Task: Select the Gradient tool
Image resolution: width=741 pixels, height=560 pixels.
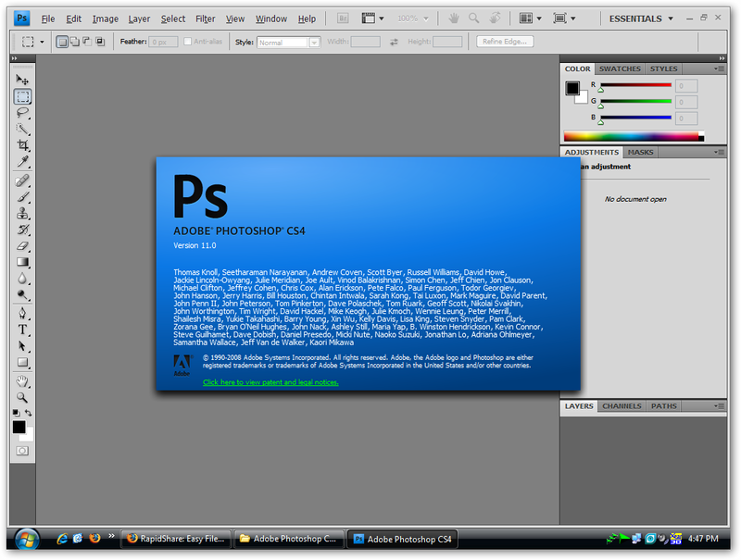Action: [x=22, y=262]
